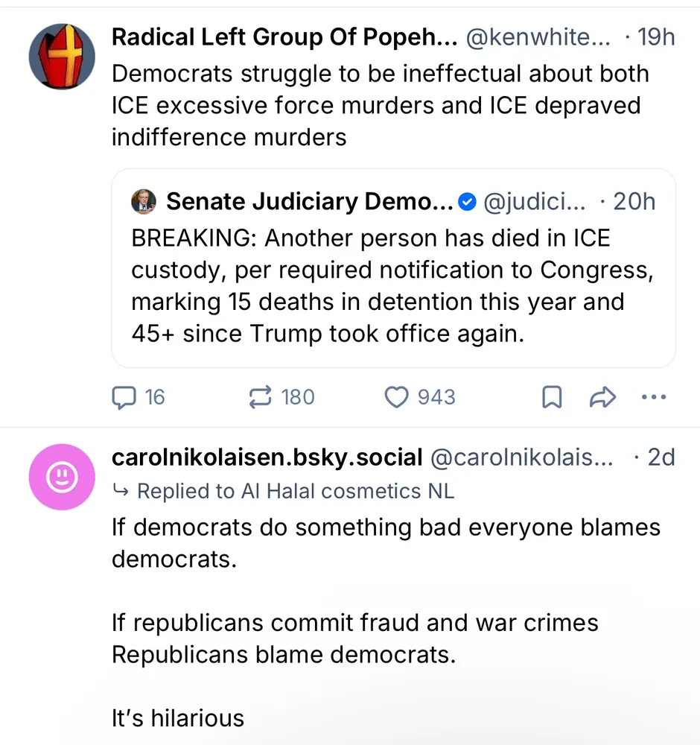Screen dimensions: 700x745
Task: Share the post with arrow icon
Action: [x=602, y=397]
